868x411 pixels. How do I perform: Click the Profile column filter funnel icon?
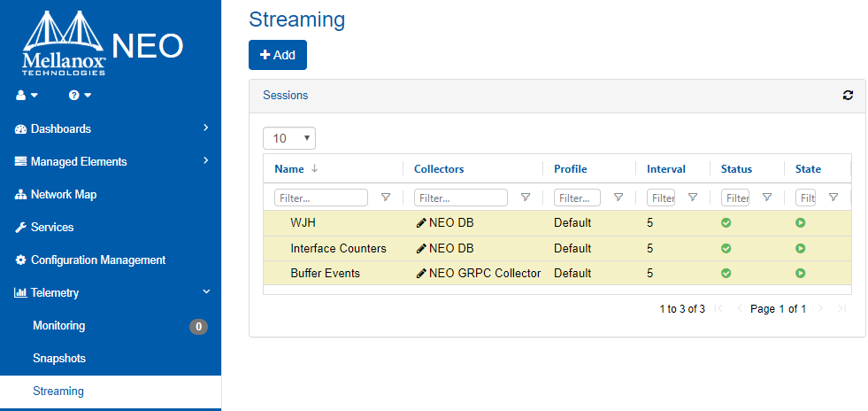(618, 198)
